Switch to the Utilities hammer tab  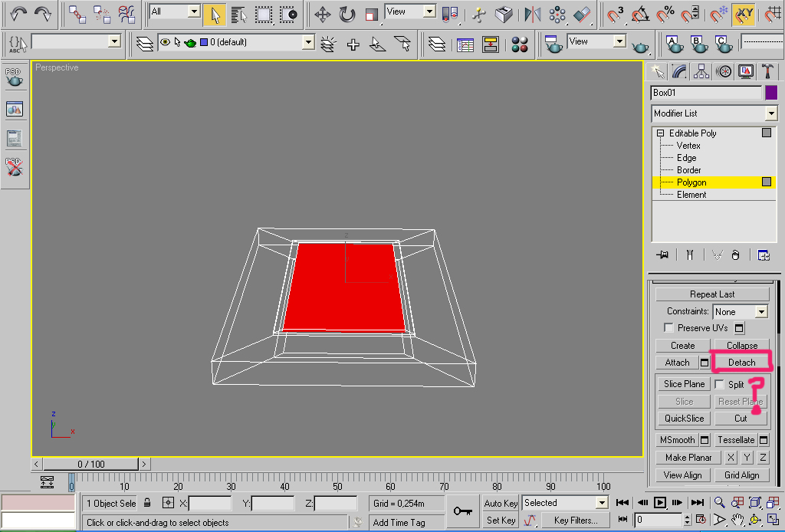pos(767,71)
